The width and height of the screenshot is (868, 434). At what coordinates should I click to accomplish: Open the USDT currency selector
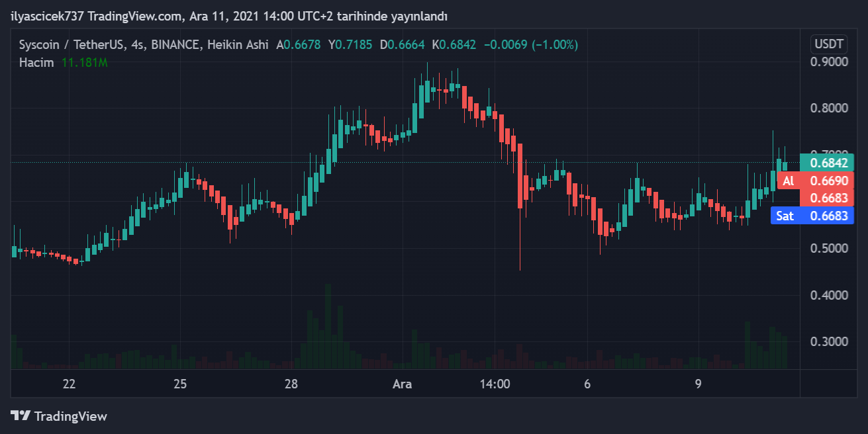pos(828,44)
